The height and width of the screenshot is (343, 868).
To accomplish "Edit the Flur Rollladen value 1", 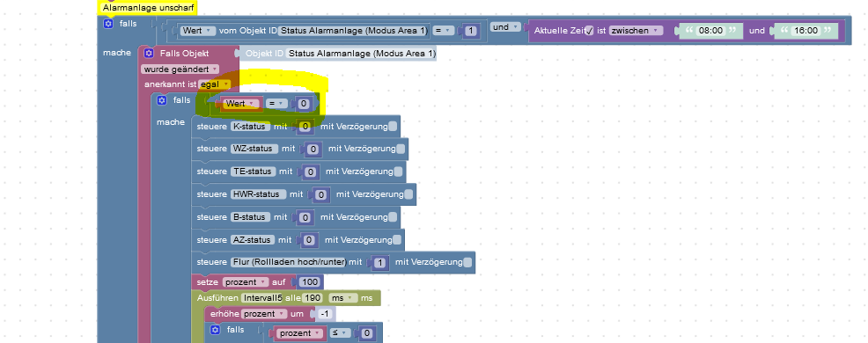I will (x=379, y=263).
